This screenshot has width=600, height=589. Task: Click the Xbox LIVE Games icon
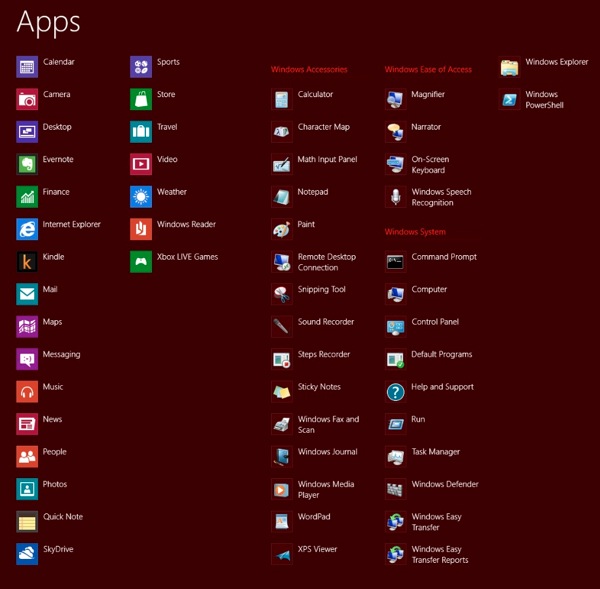point(141,262)
